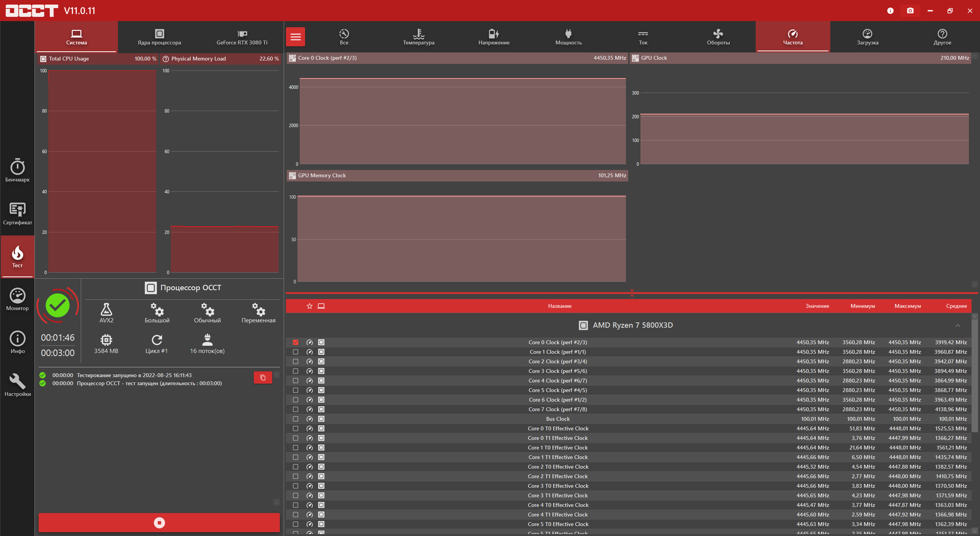This screenshot has height=536, width=980.
Task: Click the screenshot camera icon
Action: click(x=910, y=11)
